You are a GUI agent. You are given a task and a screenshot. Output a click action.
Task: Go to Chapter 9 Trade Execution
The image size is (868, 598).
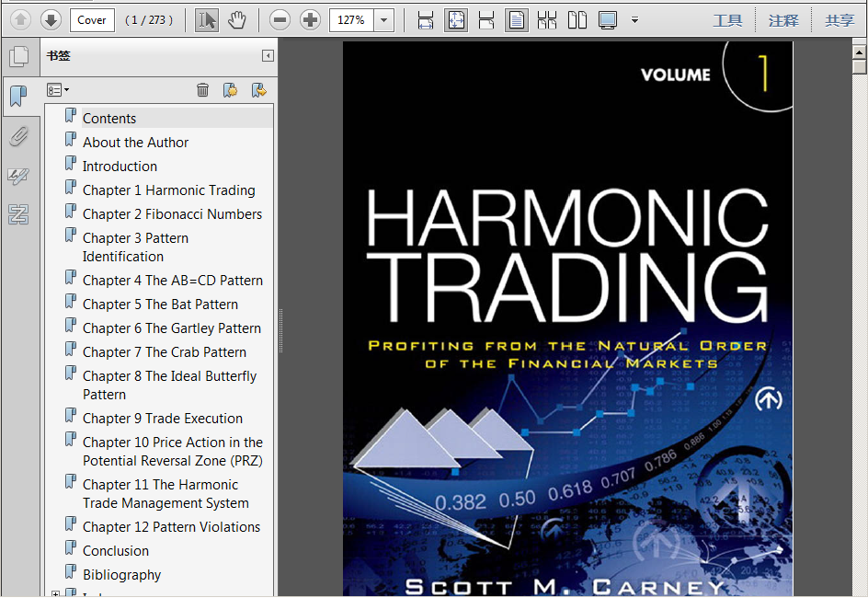point(163,418)
